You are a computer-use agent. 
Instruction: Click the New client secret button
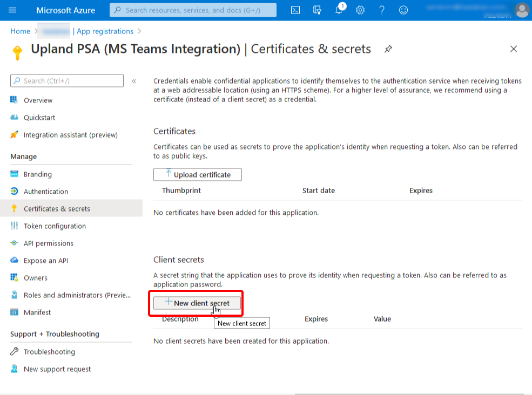pyautogui.click(x=197, y=303)
